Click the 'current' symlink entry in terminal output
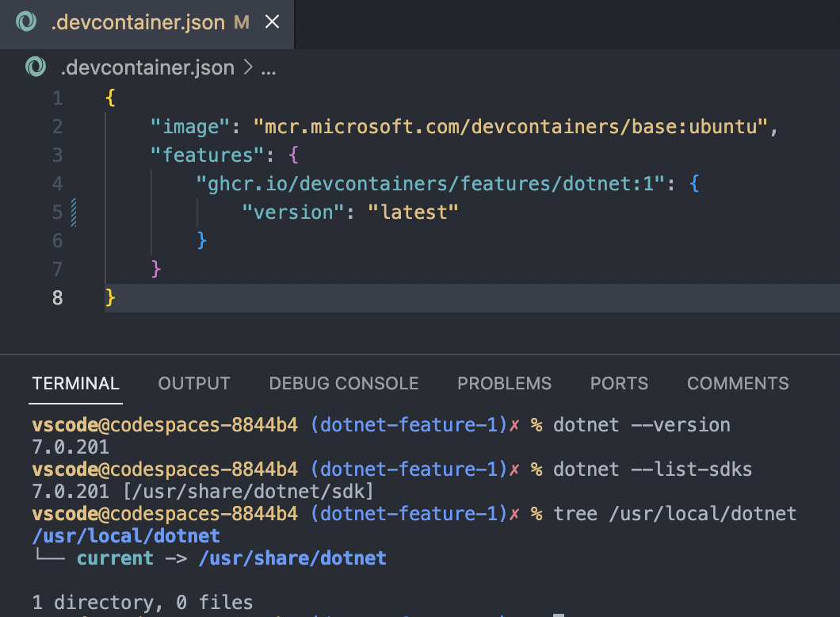Screen dimensions: 840x617 [x=115, y=558]
